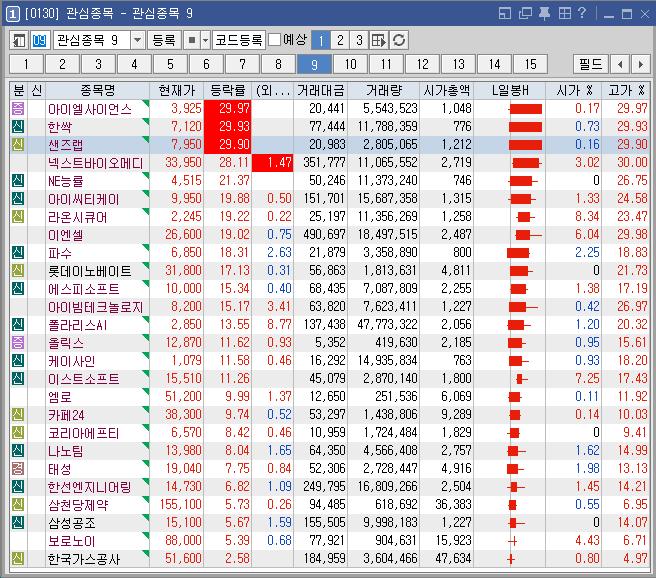Viewport: 656px width, 578px height.
Task: Sort by 현재가 column header
Action: pos(177,90)
